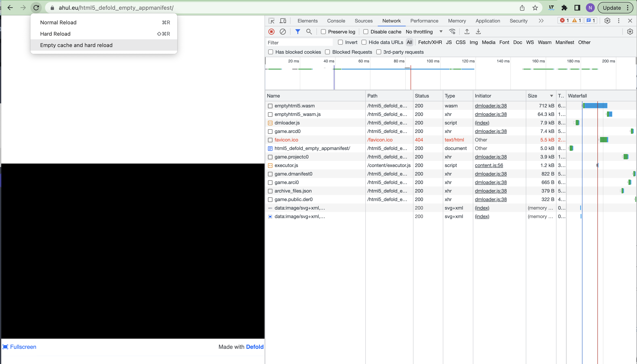Click the Fullscreen icon link
Viewport: 637px width, 364px height.
tap(19, 347)
